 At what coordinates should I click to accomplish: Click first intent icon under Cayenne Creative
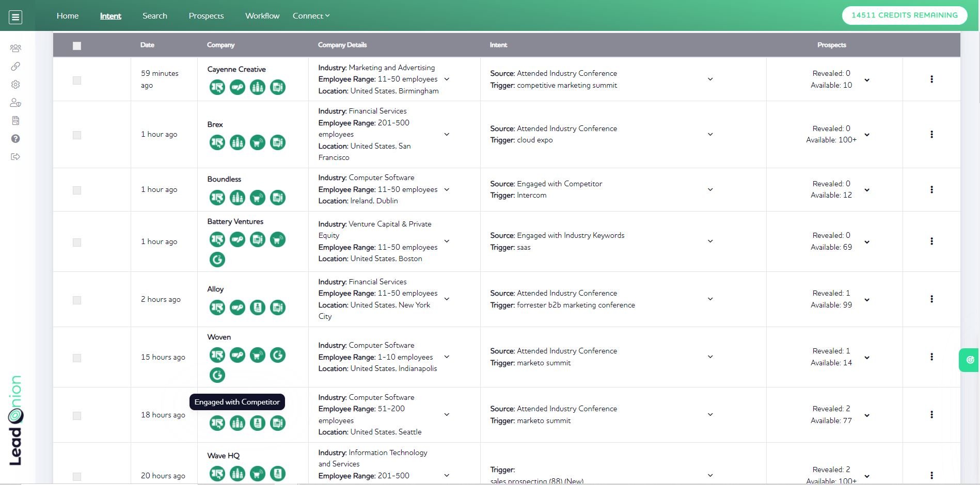pyautogui.click(x=217, y=87)
